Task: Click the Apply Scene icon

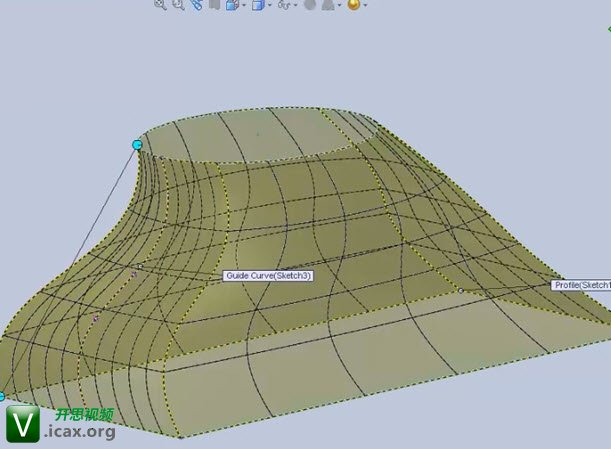Action: [328, 4]
